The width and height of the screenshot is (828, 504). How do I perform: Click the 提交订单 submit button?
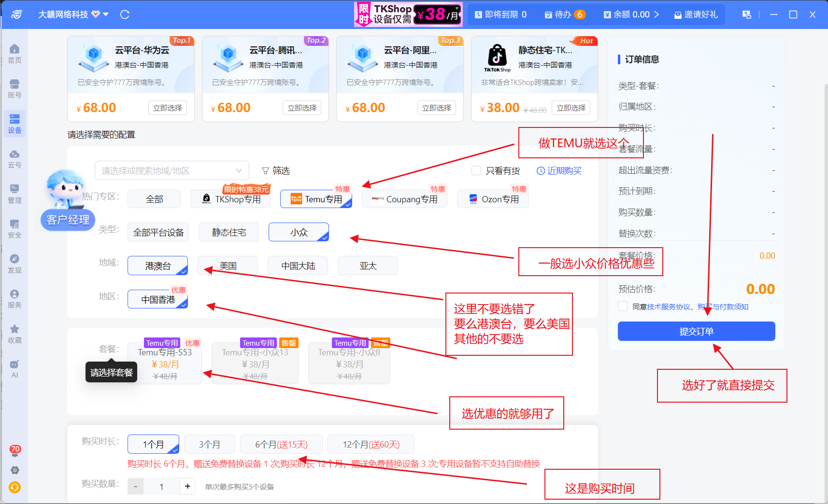click(696, 331)
